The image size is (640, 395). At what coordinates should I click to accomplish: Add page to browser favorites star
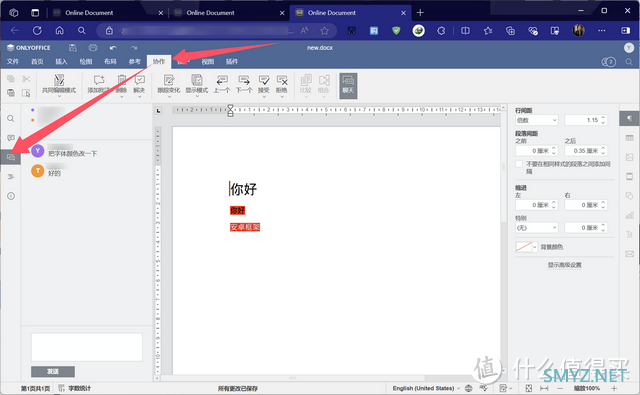tap(324, 31)
